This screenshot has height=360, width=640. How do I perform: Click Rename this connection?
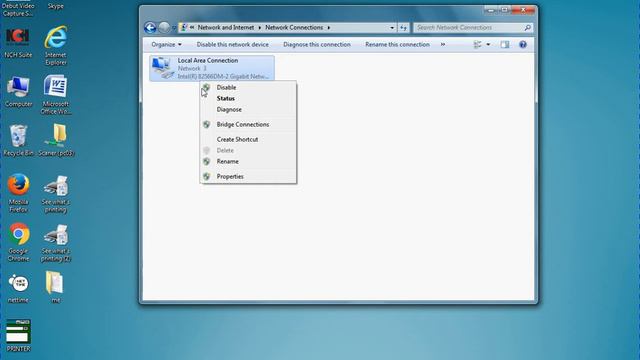(397, 44)
